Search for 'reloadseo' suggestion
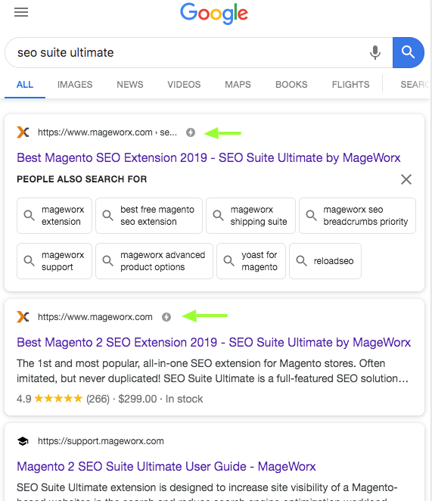432x504 pixels. click(x=325, y=261)
